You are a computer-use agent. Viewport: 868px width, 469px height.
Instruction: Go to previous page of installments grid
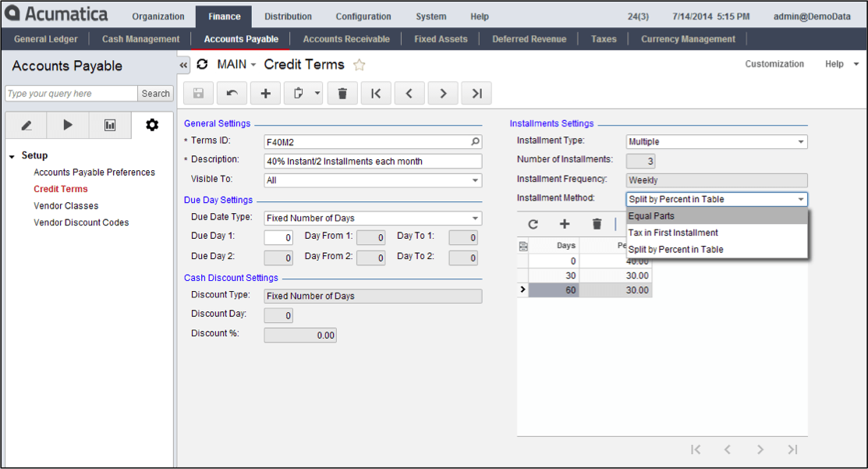pos(728,449)
